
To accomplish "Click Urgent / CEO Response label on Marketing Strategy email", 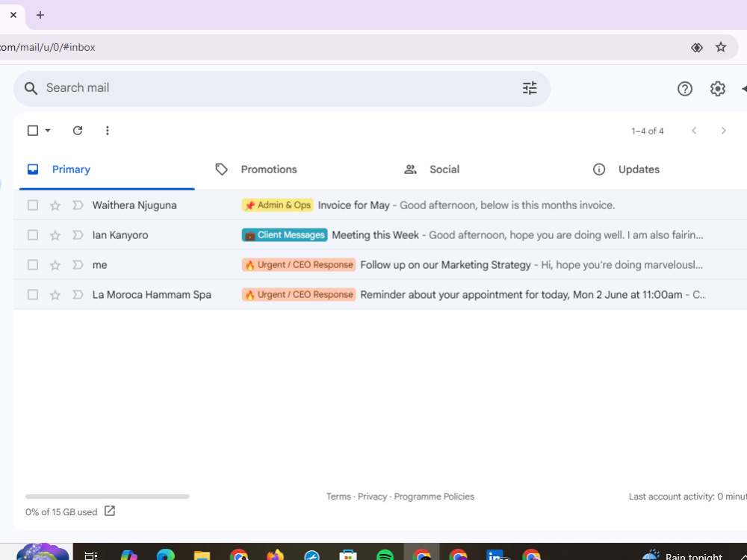I will tap(299, 265).
